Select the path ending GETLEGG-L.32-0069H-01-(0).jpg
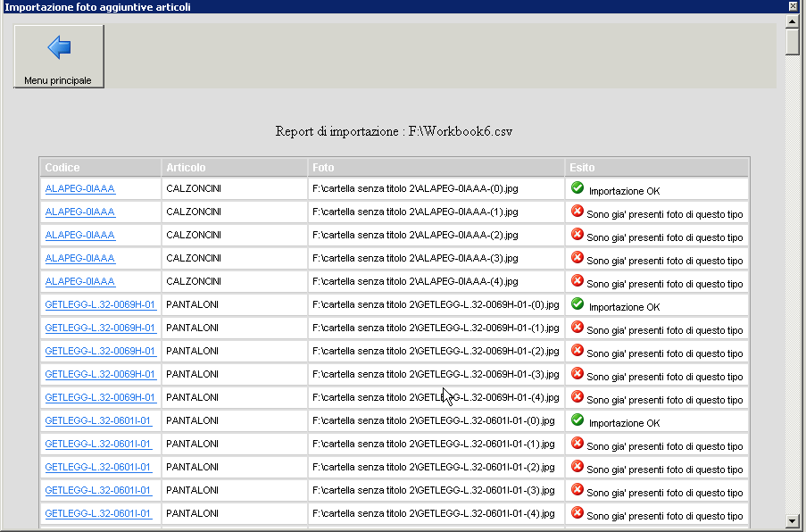 [436, 304]
